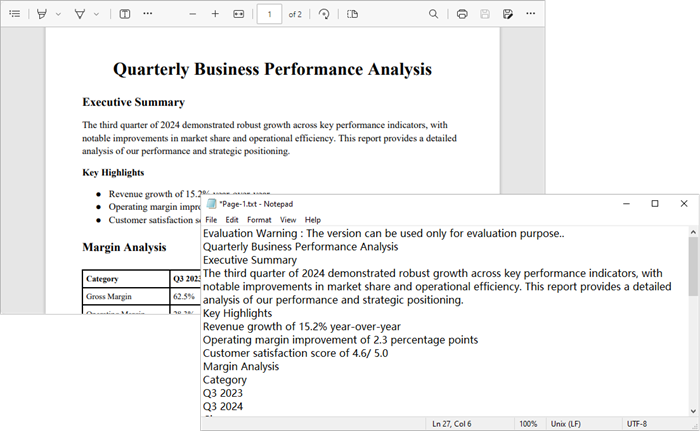Click 'Margin Analysis' line in Notepad
Viewport: 700px width, 431px height.
coord(241,367)
